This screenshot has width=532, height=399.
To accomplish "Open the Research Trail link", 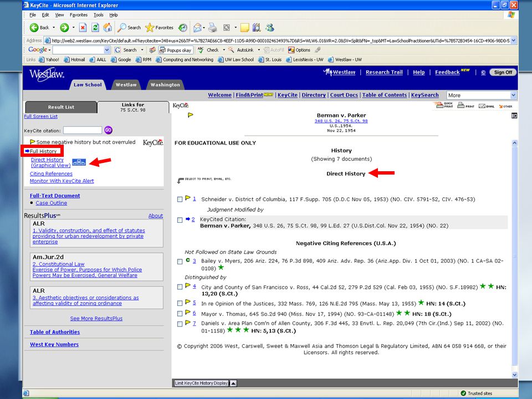I will 384,72.
